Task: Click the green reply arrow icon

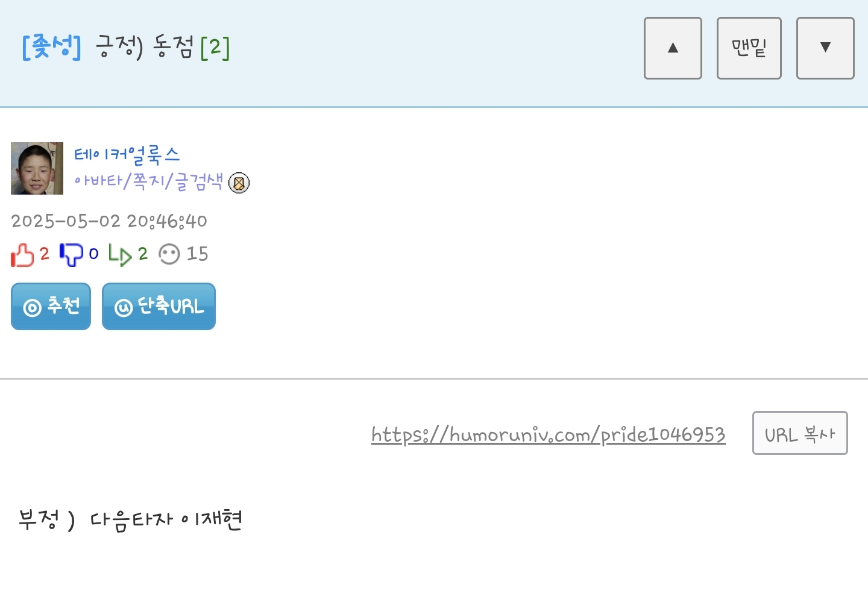Action: (120, 255)
